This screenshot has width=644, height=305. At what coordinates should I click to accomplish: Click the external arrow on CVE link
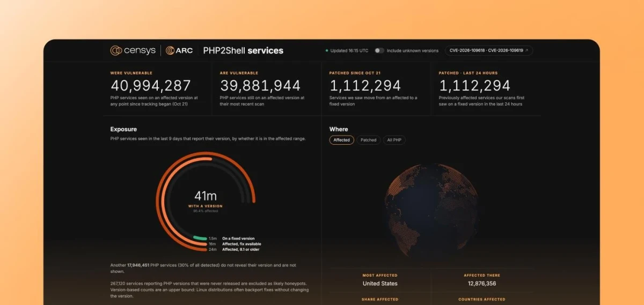(x=526, y=50)
